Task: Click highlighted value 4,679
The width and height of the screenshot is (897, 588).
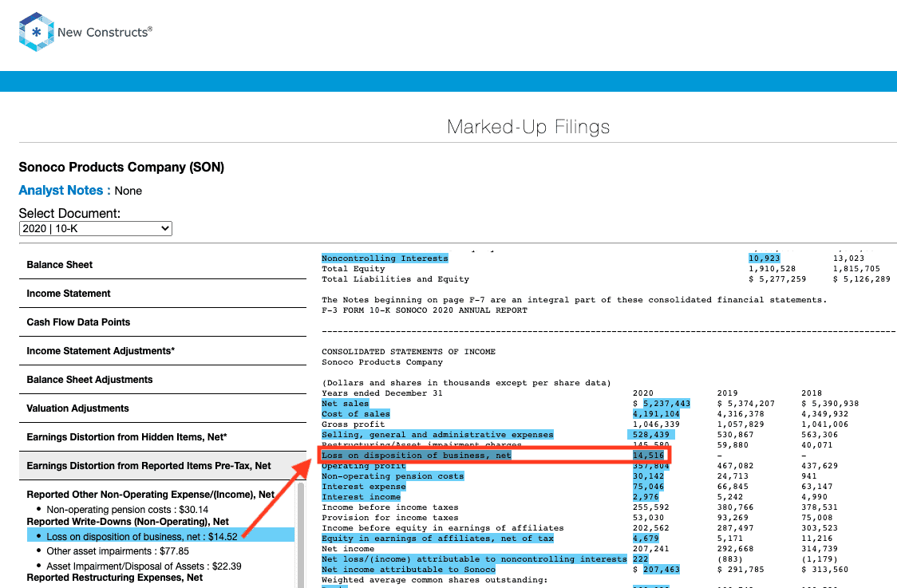Action: coord(646,539)
